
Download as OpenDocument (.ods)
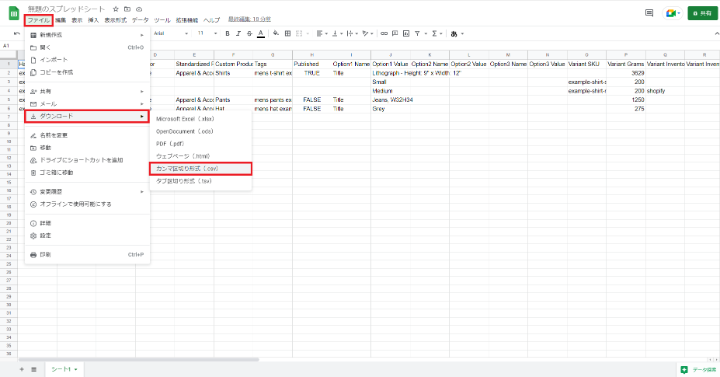[201, 131]
